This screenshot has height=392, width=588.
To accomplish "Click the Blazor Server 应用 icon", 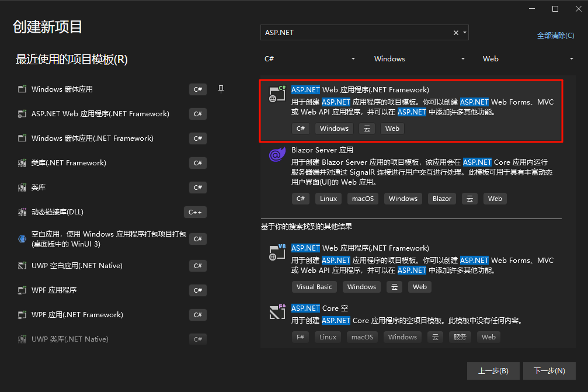I will [277, 154].
